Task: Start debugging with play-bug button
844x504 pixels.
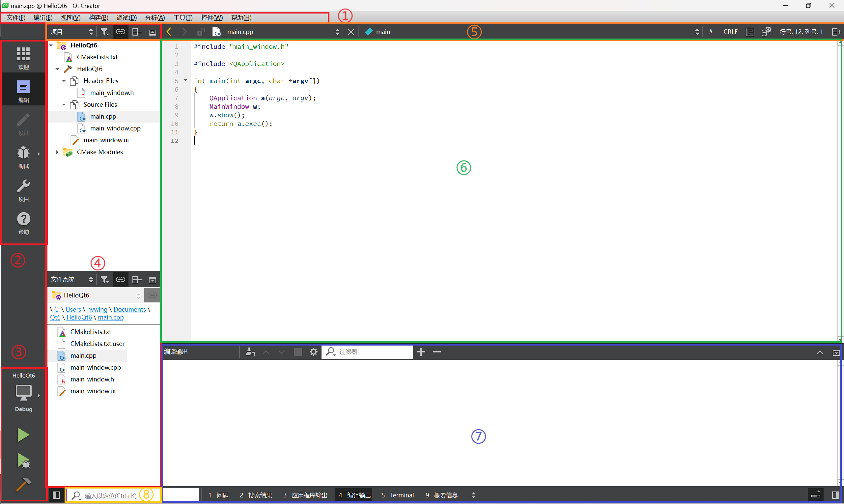Action: tap(23, 461)
